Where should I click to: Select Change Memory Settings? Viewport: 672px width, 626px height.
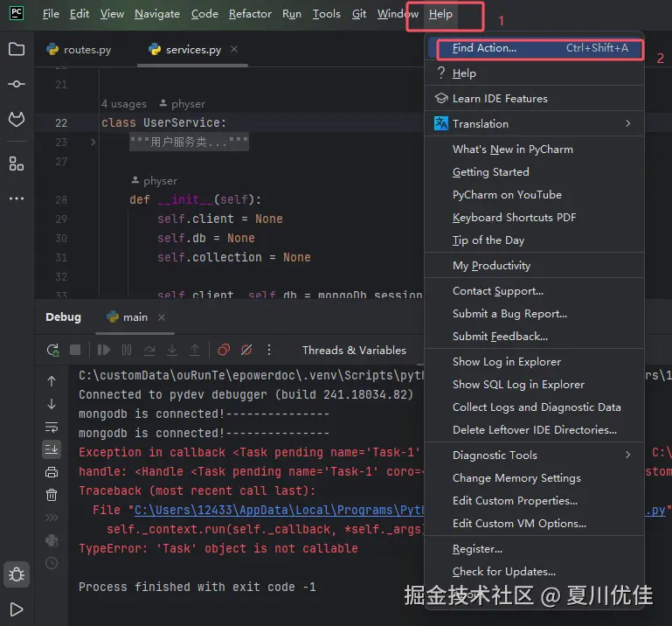[535, 477]
